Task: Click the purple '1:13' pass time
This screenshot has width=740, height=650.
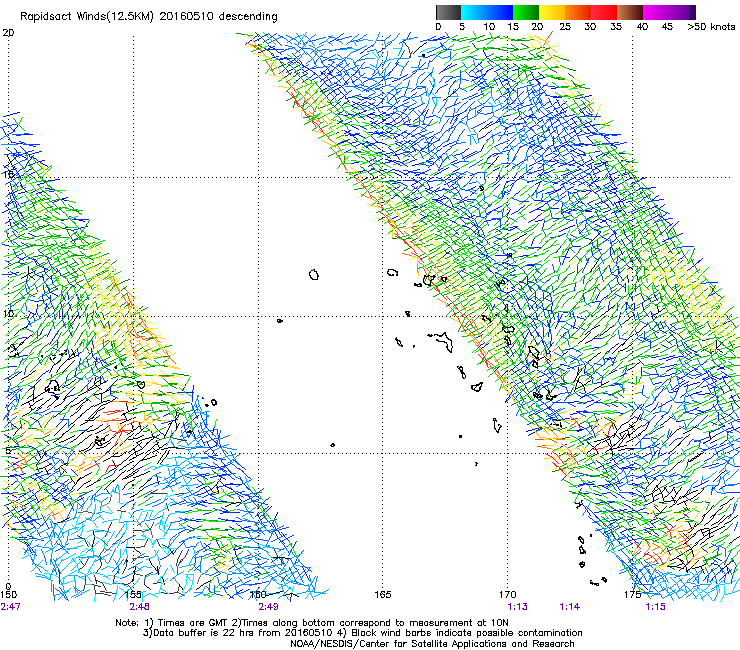Action: click(x=517, y=607)
